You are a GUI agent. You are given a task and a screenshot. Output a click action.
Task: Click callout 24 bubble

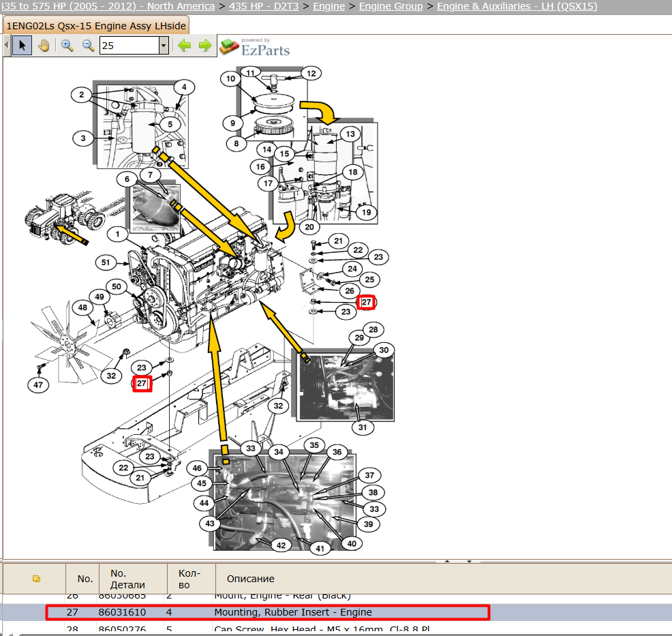pyautogui.click(x=352, y=269)
